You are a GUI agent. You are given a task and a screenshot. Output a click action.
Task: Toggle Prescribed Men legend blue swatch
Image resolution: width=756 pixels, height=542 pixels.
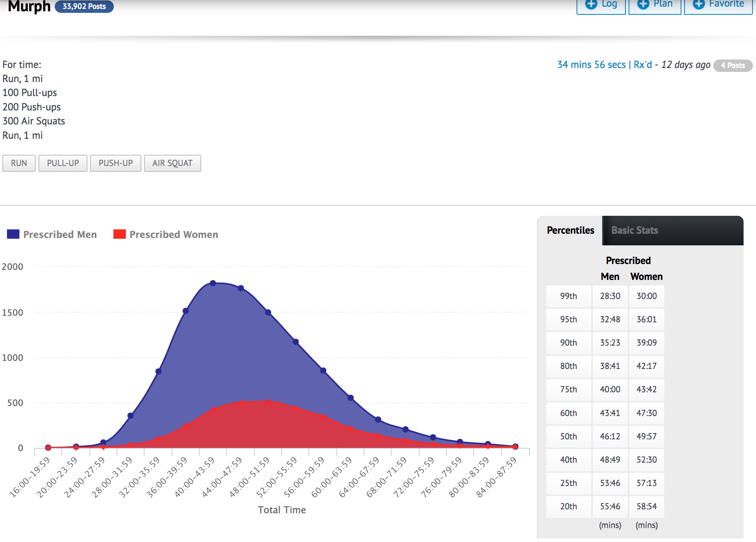pyautogui.click(x=13, y=234)
